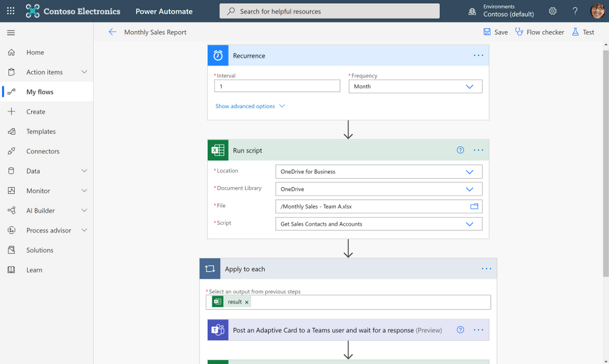Click inside the Interval input field

pyautogui.click(x=277, y=85)
